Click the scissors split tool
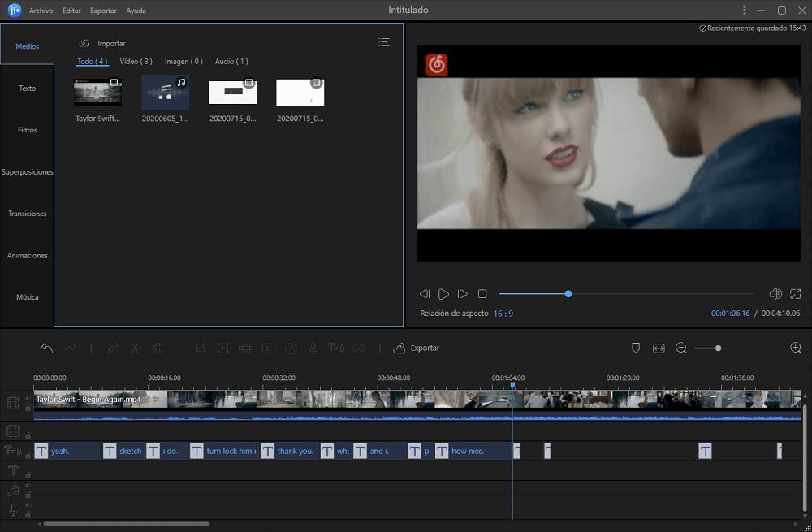 point(135,348)
